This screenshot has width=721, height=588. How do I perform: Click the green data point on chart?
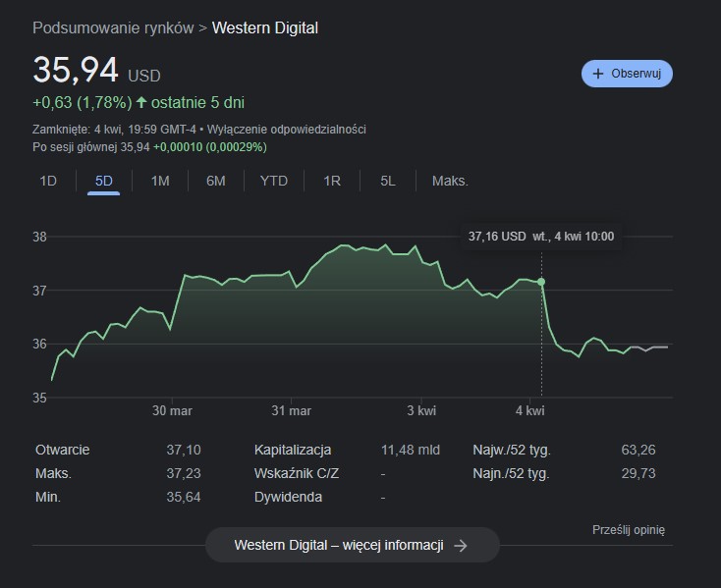coord(541,282)
